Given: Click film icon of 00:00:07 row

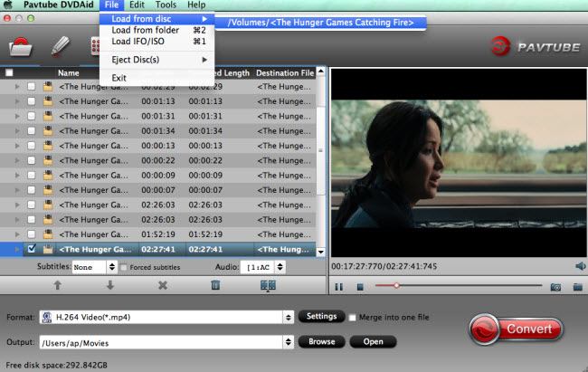Looking at the screenshot, I should click(x=48, y=190).
